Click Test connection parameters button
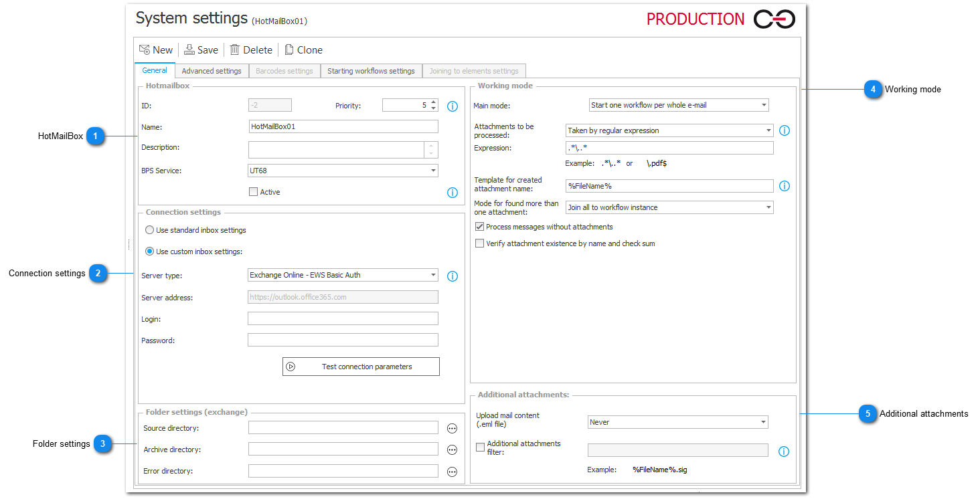The height and width of the screenshot is (499, 980). pos(361,367)
